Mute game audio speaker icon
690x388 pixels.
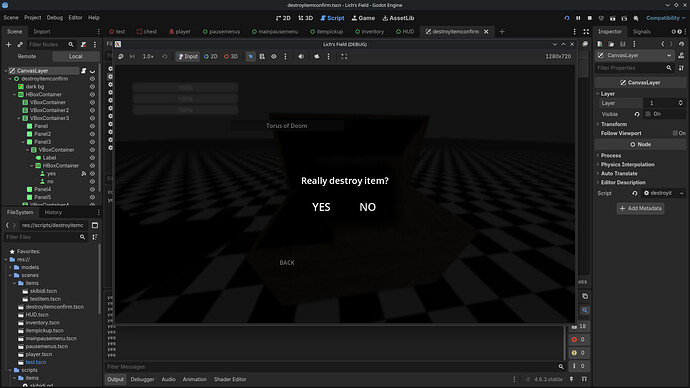point(301,56)
